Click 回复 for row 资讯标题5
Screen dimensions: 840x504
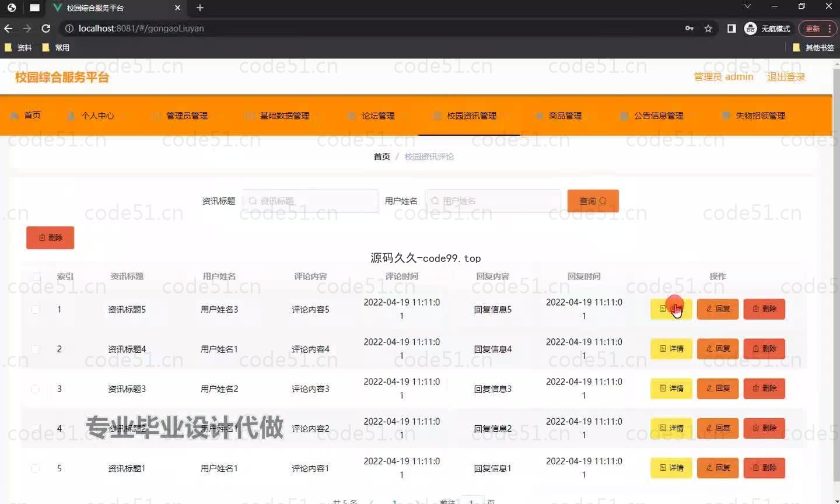718,309
